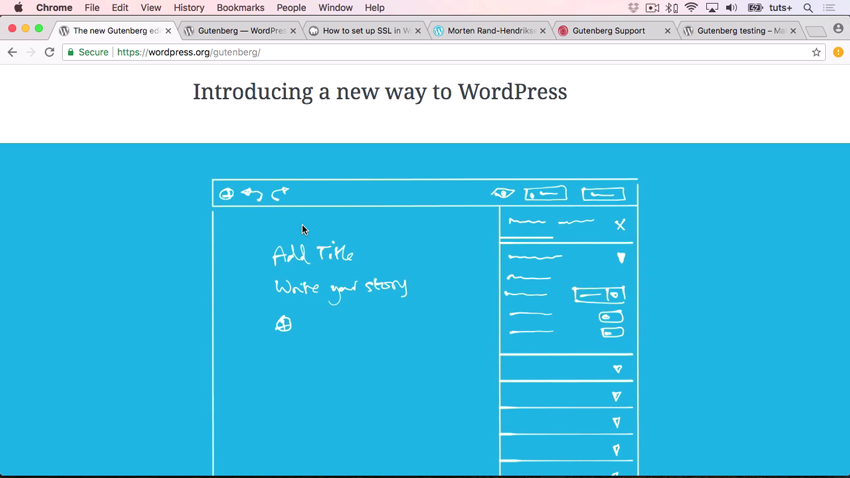Image resolution: width=850 pixels, height=478 pixels.
Task: Open the Edit menu
Action: point(120,8)
